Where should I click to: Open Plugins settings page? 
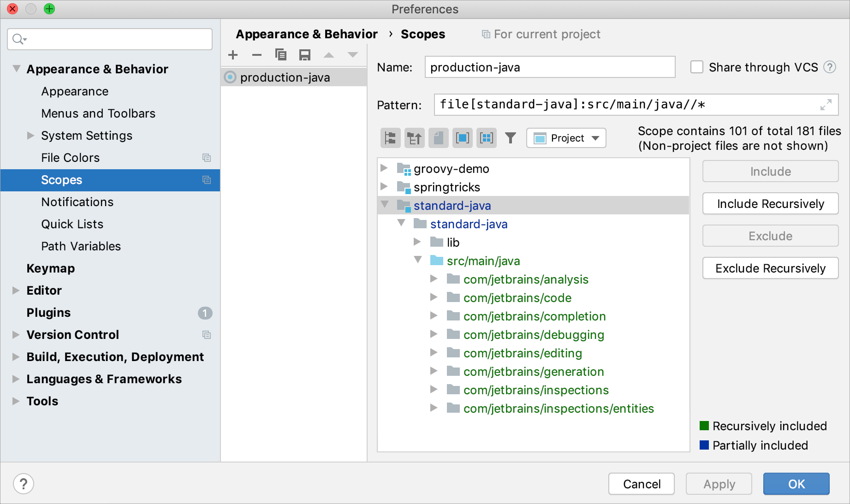click(48, 313)
